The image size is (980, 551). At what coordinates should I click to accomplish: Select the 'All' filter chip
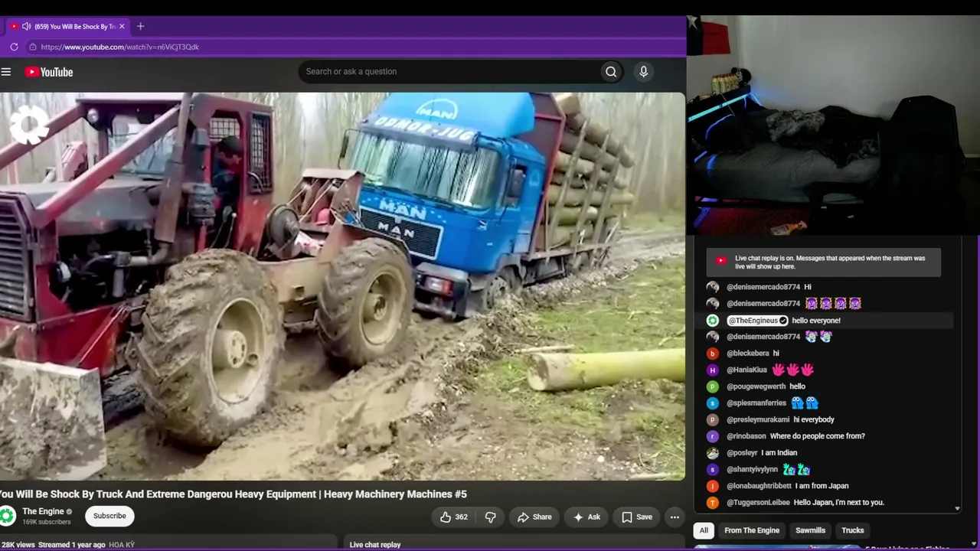pyautogui.click(x=704, y=530)
